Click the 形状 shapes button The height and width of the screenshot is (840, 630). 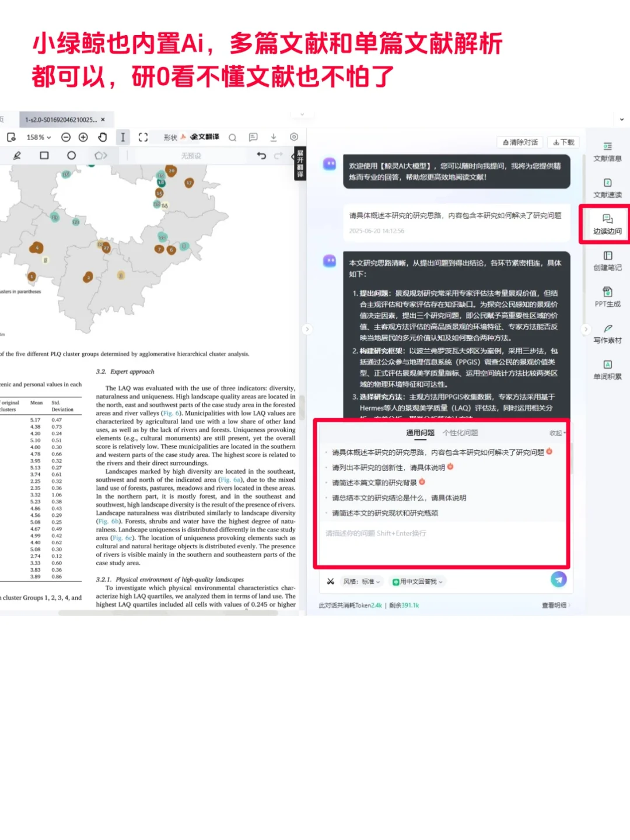coord(170,138)
